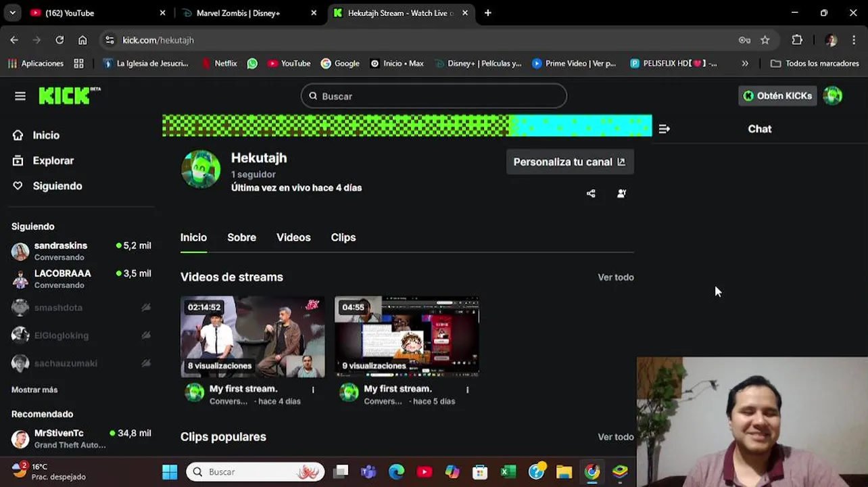This screenshot has width=868, height=487.
Task: Select the Inicio channel tab
Action: click(193, 237)
